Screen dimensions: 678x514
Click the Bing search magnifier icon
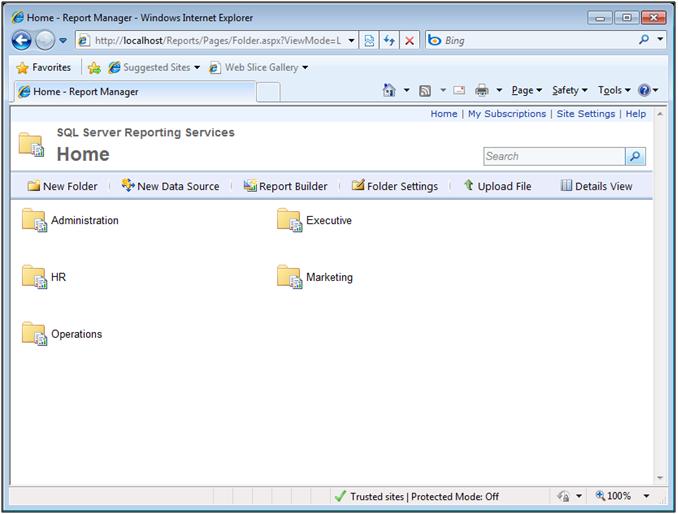click(x=643, y=40)
